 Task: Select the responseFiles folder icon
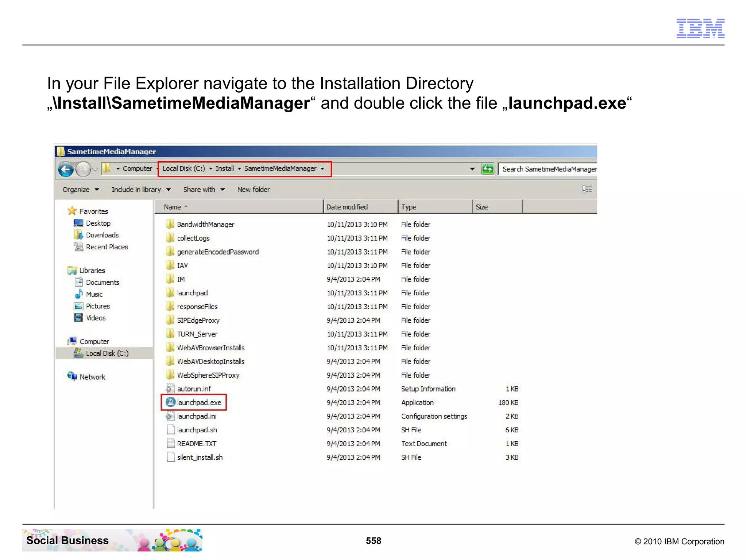(x=170, y=306)
